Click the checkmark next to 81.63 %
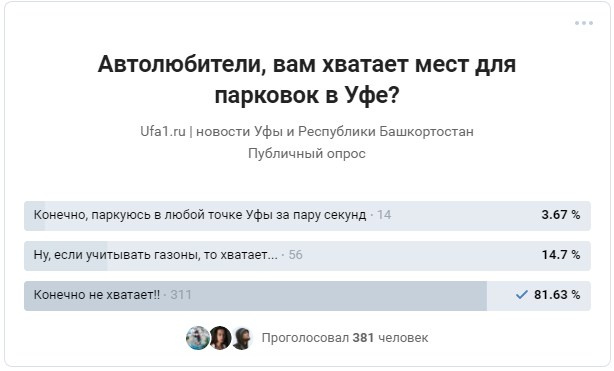The width and height of the screenshot is (614, 371). click(522, 295)
